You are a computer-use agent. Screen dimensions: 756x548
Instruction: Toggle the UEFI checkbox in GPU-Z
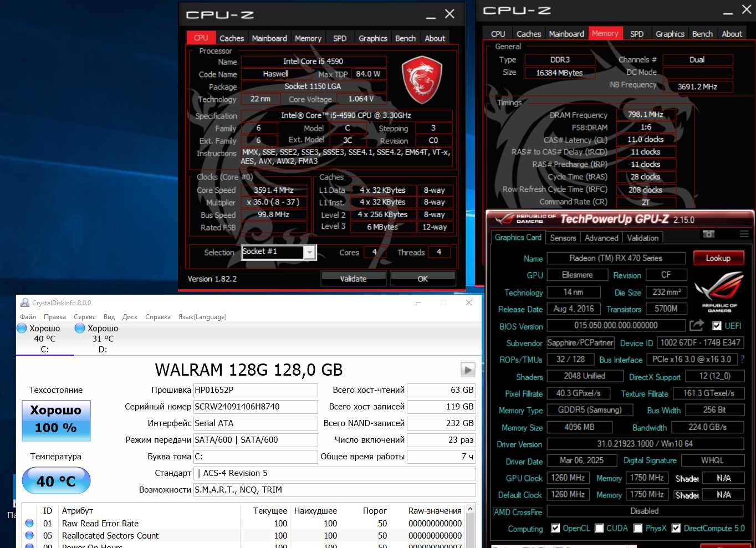717,326
